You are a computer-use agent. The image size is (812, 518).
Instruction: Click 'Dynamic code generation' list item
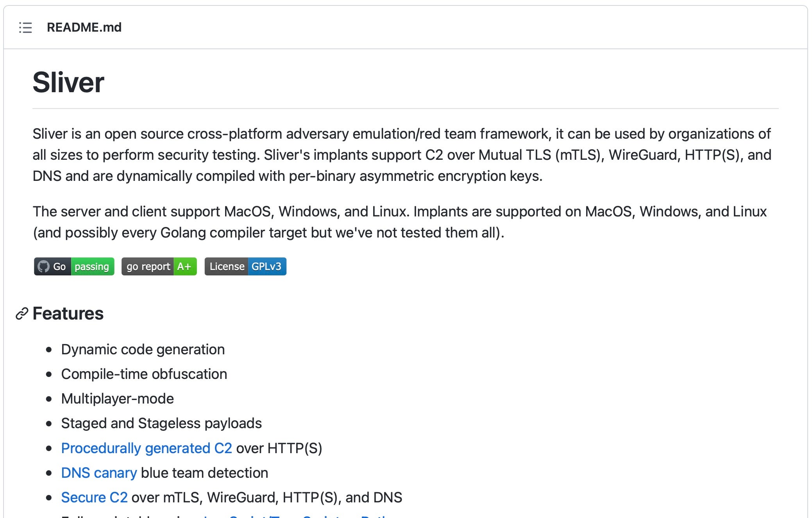click(143, 349)
